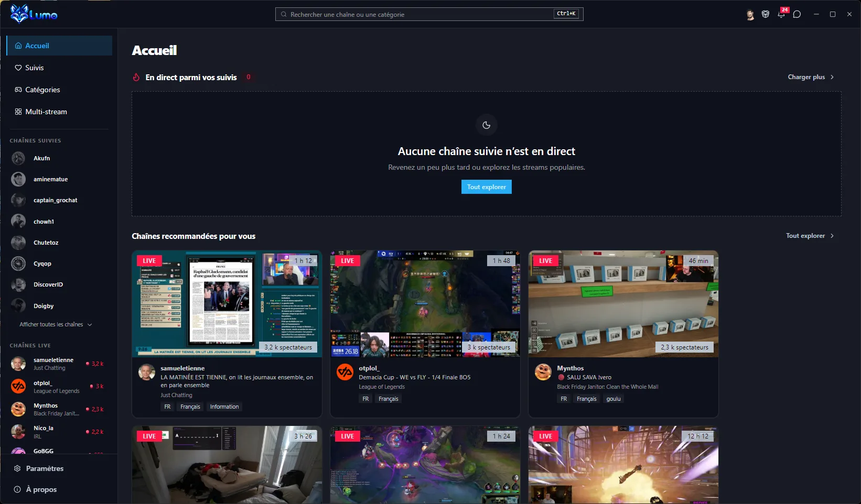Click the goulu tag on Mynthos card
Image resolution: width=861 pixels, height=504 pixels.
point(614,399)
